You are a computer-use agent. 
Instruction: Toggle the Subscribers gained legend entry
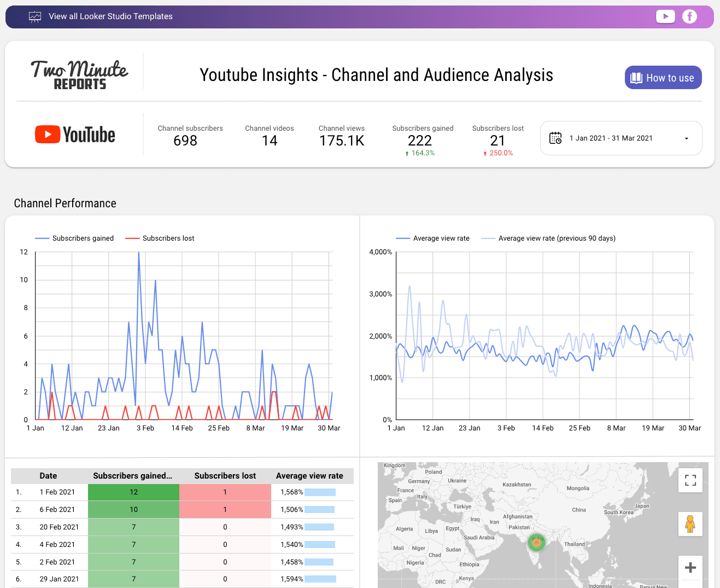(74, 238)
